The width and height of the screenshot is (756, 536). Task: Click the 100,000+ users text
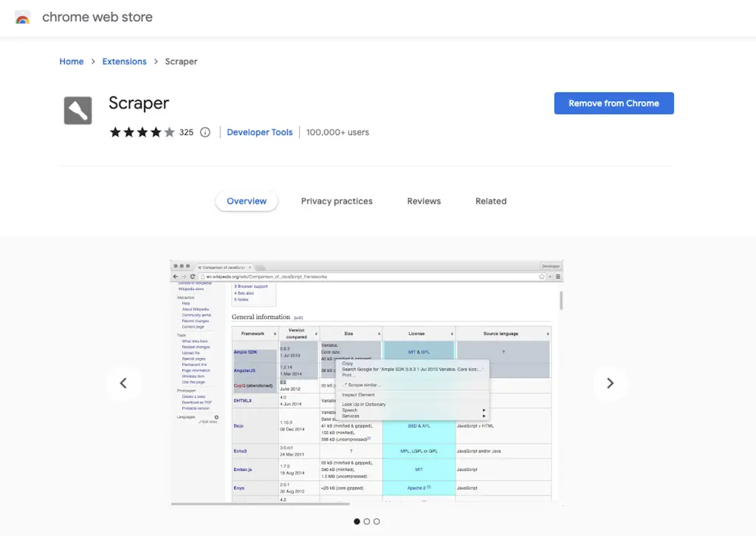point(337,132)
